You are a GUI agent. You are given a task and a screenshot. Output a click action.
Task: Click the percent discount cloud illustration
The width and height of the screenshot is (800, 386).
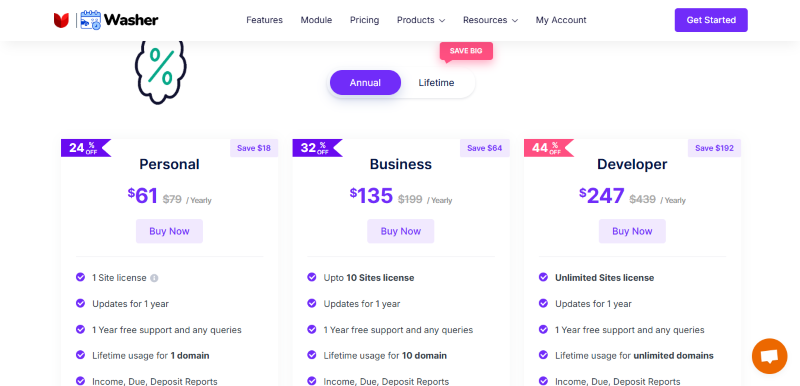tap(160, 72)
